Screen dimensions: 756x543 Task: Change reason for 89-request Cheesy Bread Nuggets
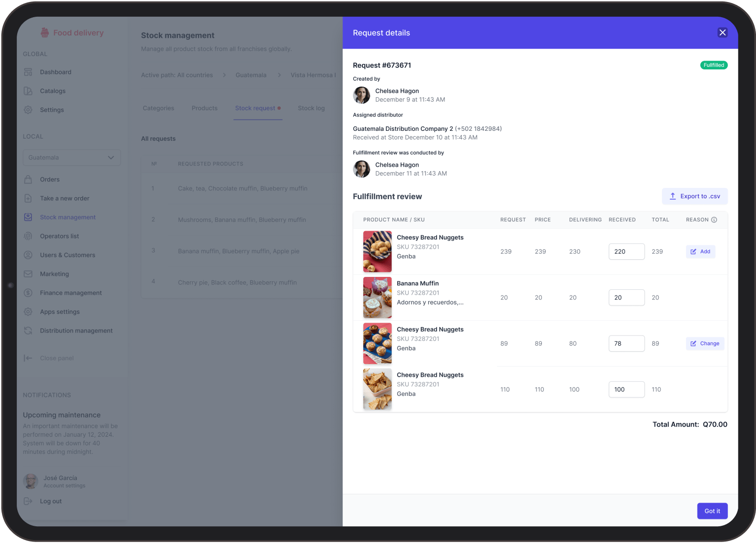pyautogui.click(x=705, y=343)
